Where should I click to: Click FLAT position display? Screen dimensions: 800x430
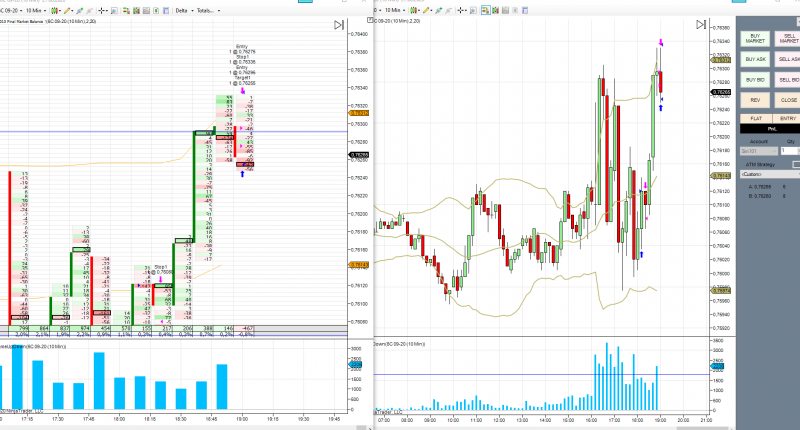[x=756, y=118]
